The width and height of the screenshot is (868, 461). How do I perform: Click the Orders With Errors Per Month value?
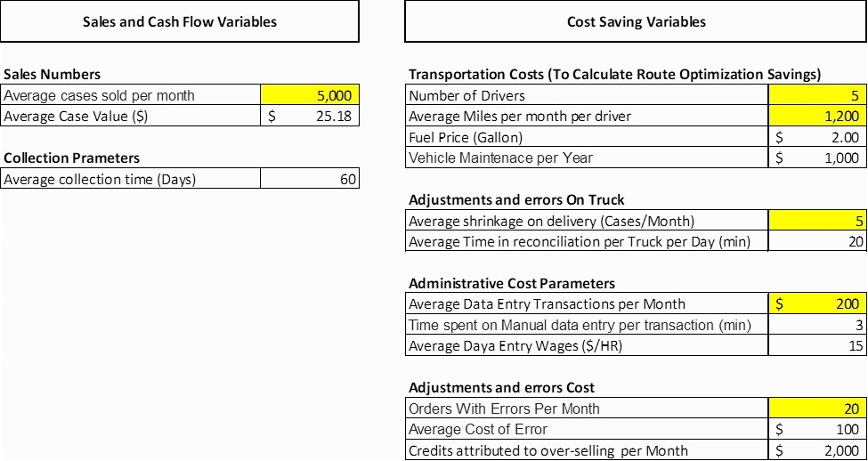(x=816, y=408)
